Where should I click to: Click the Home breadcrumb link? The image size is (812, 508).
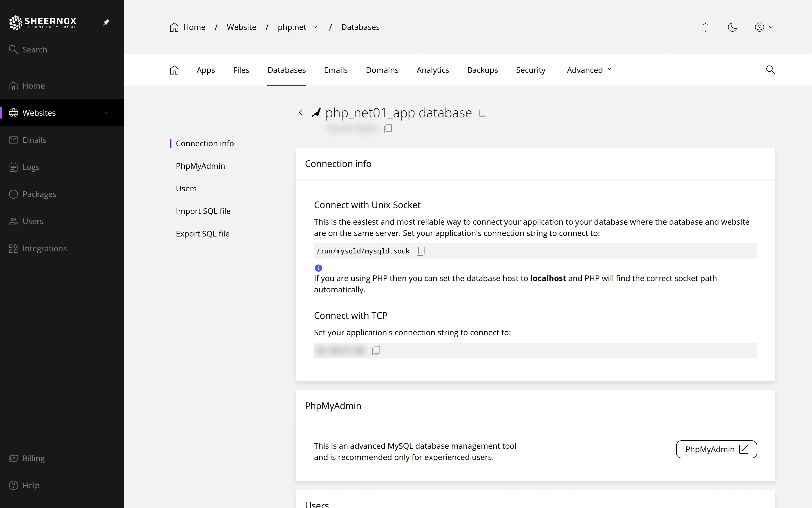pos(187,27)
